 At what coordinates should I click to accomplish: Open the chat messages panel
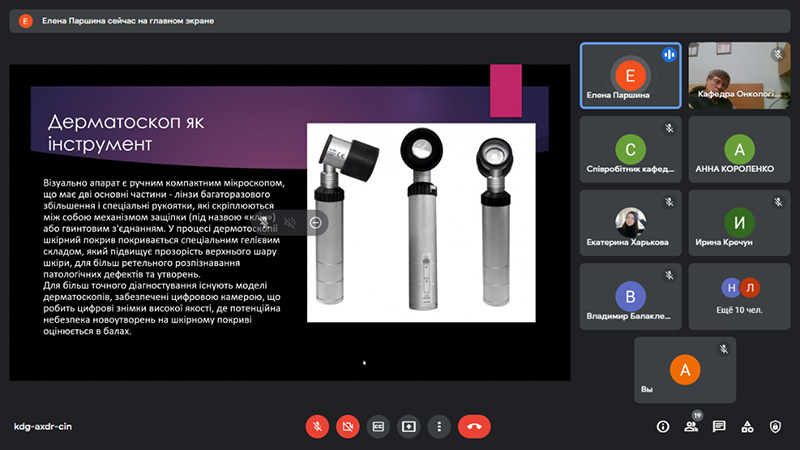click(718, 426)
